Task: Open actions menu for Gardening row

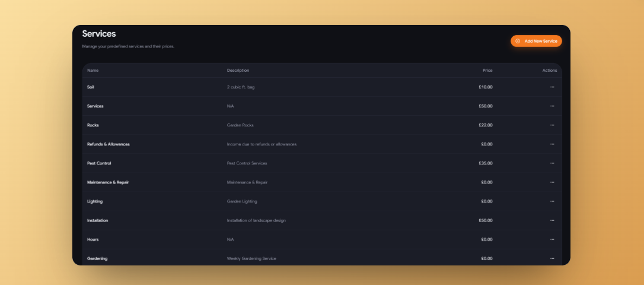Action: tap(552, 259)
